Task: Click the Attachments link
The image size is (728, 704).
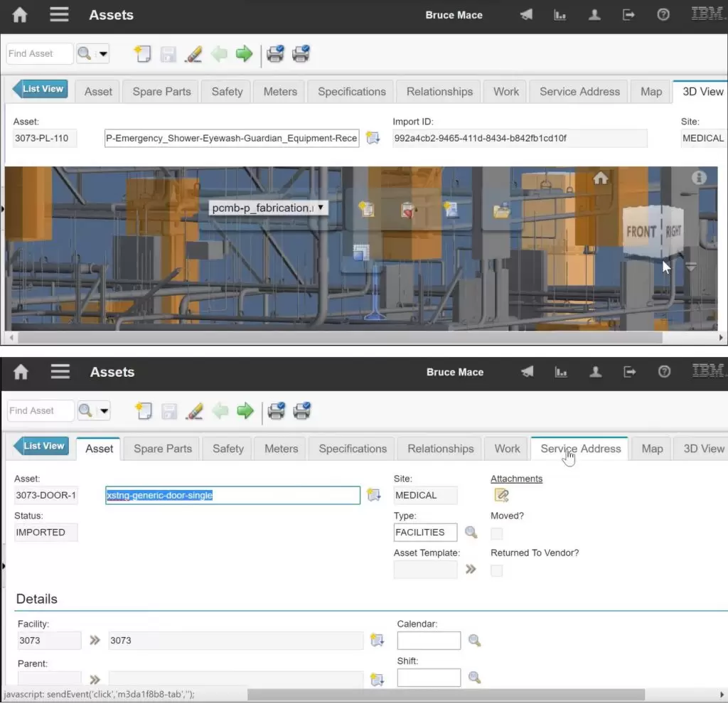Action: [x=516, y=479]
